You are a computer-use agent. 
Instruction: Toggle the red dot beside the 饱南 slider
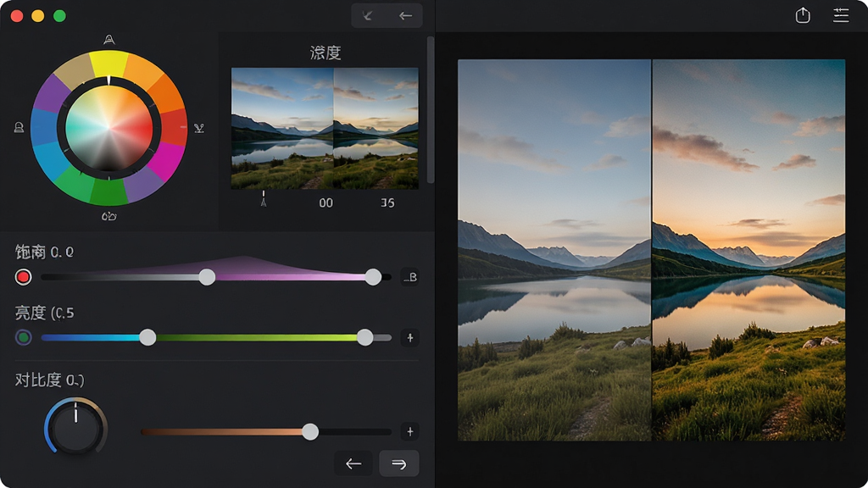click(x=23, y=277)
